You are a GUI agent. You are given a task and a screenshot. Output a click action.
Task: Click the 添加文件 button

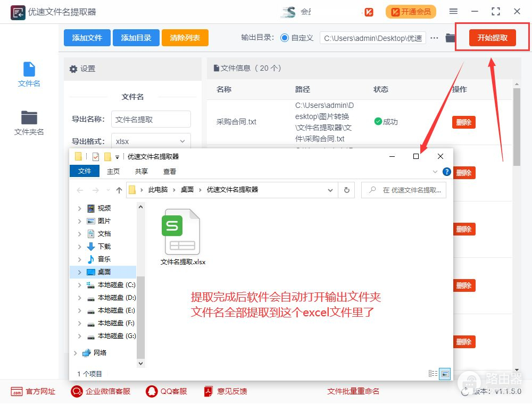87,38
